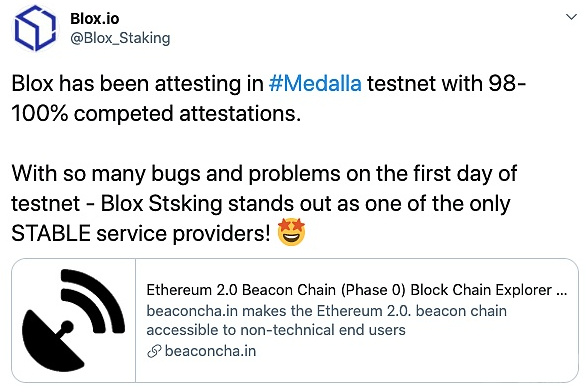Expand the tweet options chevron
586x388 pixels.
tap(571, 17)
